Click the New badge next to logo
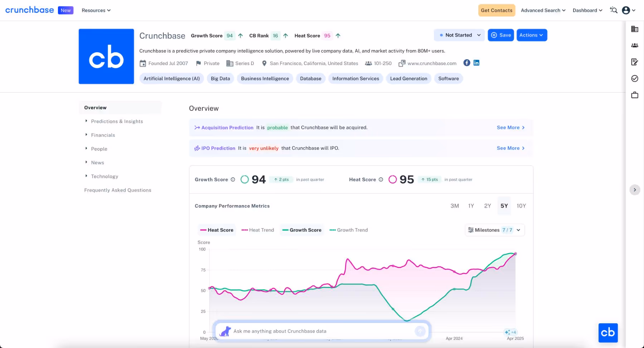Viewport: 644px width, 348px height. (66, 10)
